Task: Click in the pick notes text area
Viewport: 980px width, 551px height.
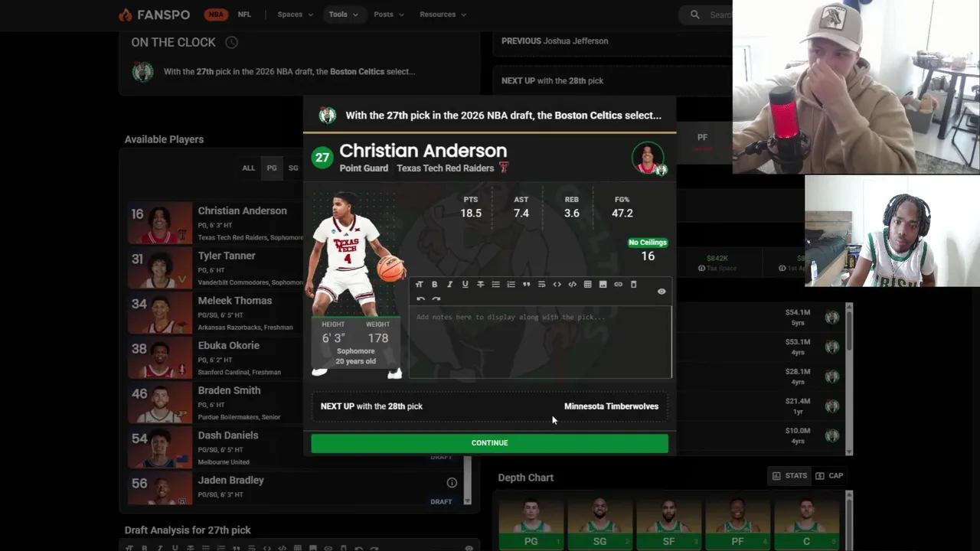Action: click(540, 342)
